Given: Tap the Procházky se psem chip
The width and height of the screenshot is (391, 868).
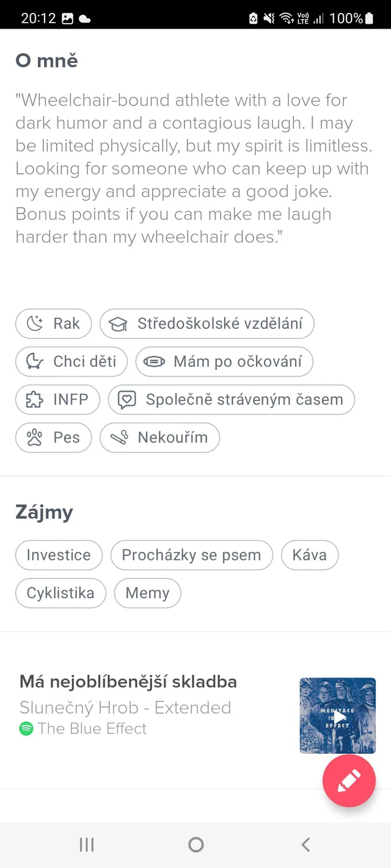Looking at the screenshot, I should 191,555.
